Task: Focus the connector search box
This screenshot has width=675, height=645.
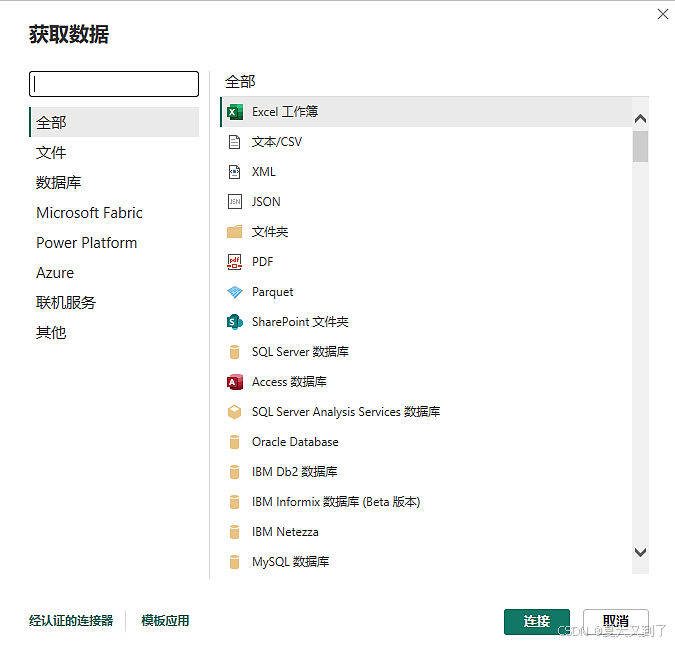Action: click(x=114, y=84)
